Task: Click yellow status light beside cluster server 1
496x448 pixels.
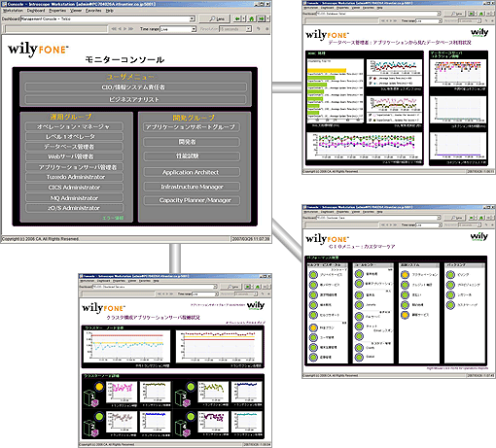Action: 99,387
